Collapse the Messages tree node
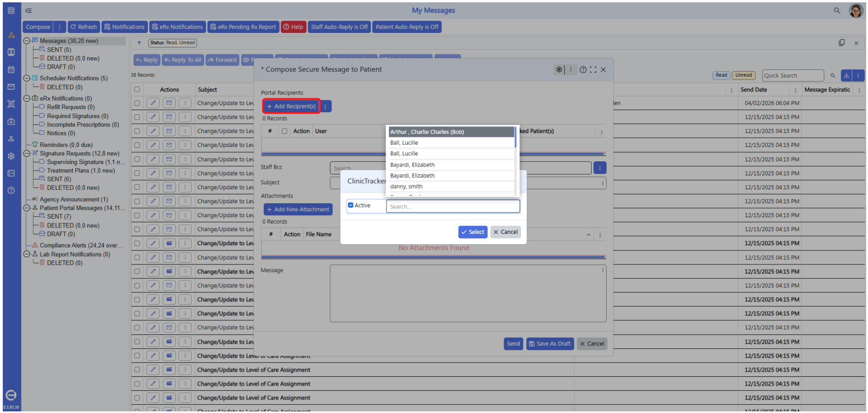The height and width of the screenshot is (413, 868). 27,41
